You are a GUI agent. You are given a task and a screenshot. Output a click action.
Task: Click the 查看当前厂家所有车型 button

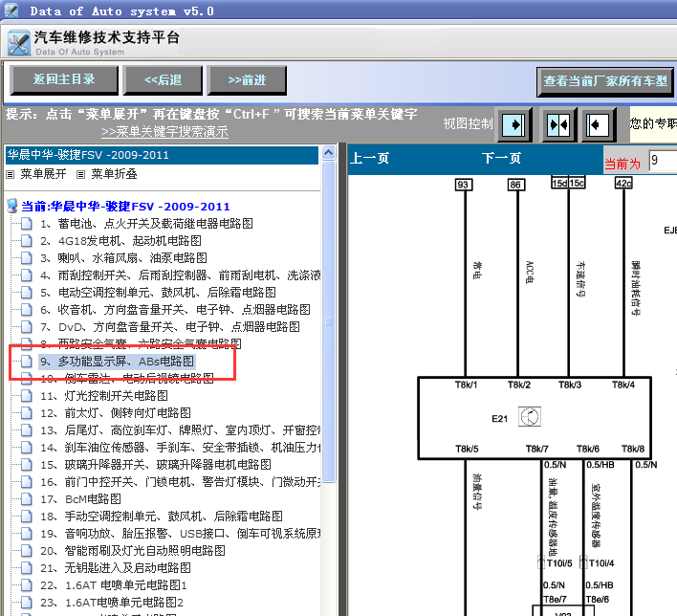605,81
